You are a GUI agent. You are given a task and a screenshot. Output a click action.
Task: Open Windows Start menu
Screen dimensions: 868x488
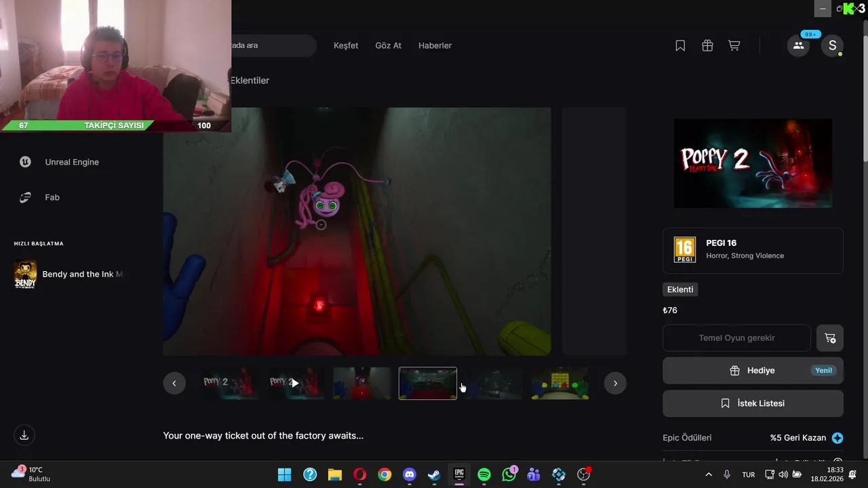284,474
